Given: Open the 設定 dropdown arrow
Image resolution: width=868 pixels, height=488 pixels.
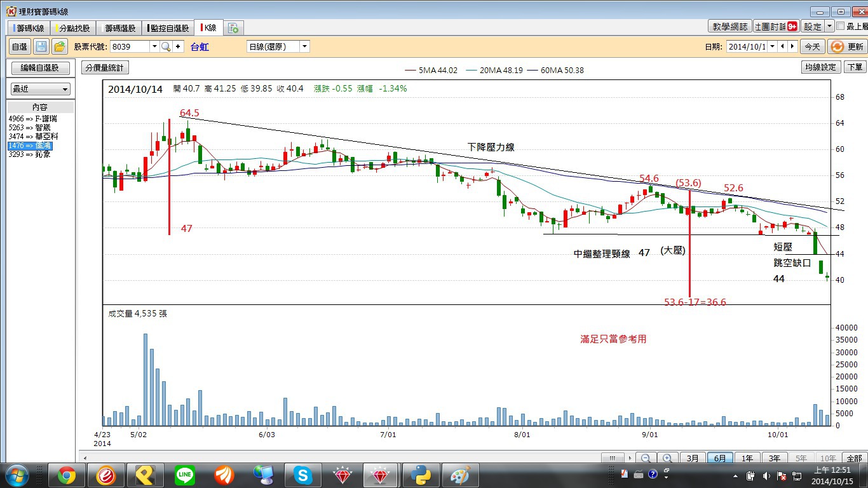Looking at the screenshot, I should [x=829, y=27].
